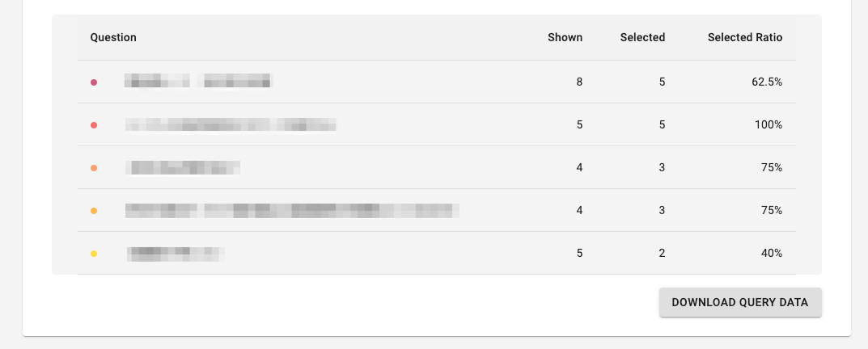Sort by the Shown column header
Viewport: 868px width, 349px height.
pyautogui.click(x=565, y=38)
